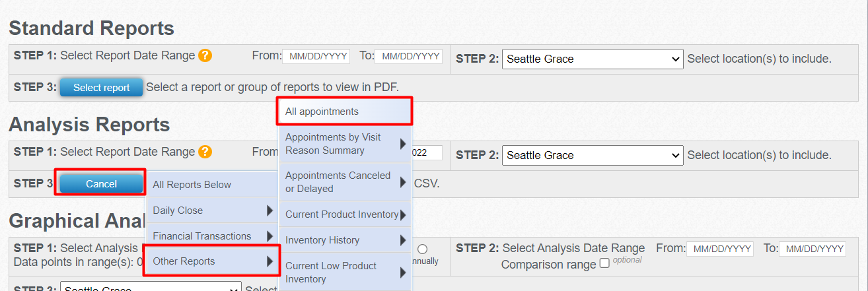Image resolution: width=868 pixels, height=291 pixels.
Task: Select All Reports Below option
Action: [x=211, y=185]
